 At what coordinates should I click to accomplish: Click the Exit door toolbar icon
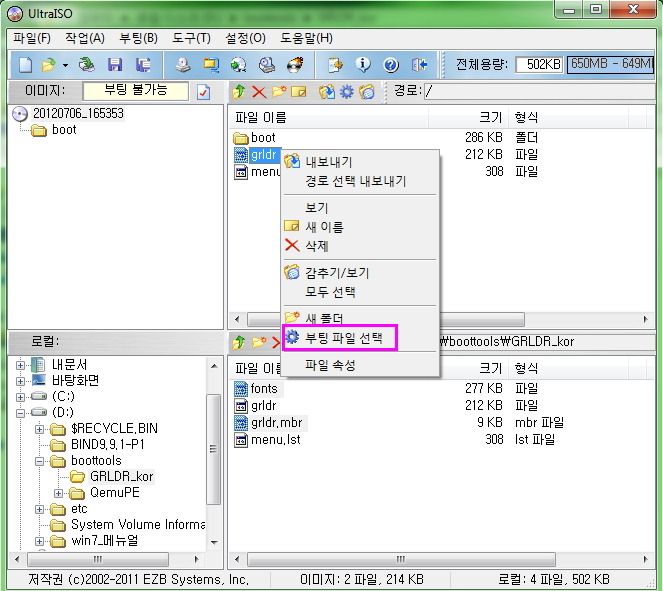(x=419, y=65)
